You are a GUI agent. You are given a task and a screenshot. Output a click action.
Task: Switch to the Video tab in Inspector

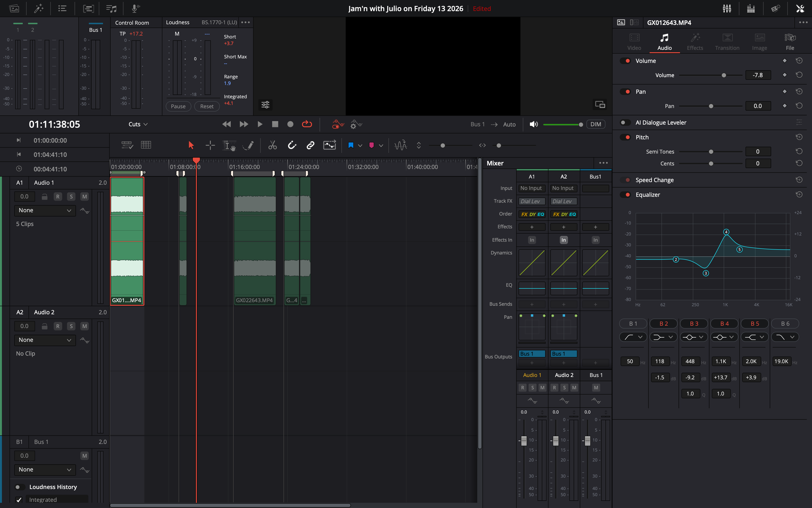(634, 41)
